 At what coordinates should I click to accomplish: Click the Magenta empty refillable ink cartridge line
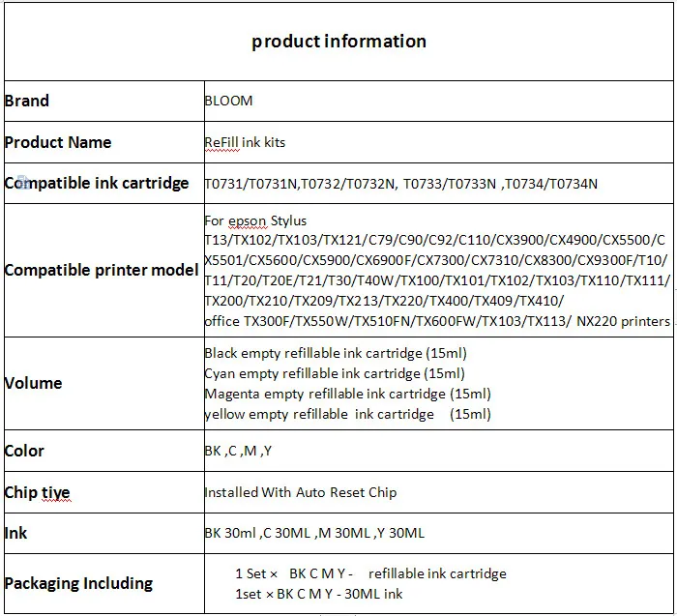[x=347, y=394]
